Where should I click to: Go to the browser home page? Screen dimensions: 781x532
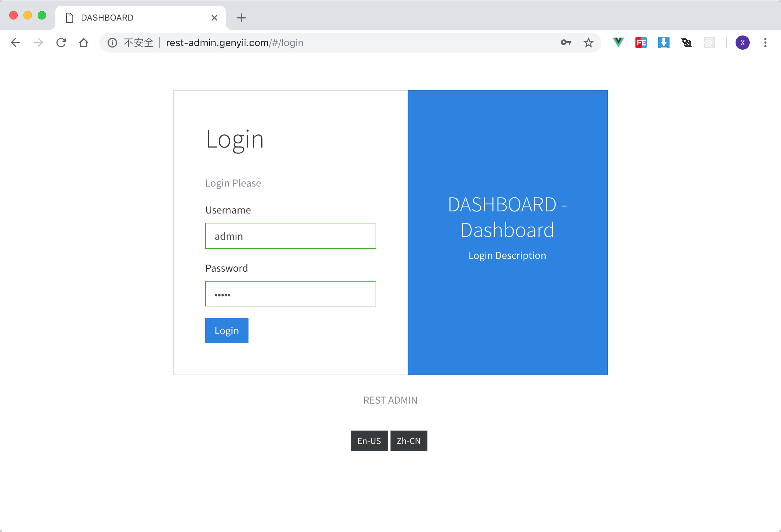click(x=84, y=43)
